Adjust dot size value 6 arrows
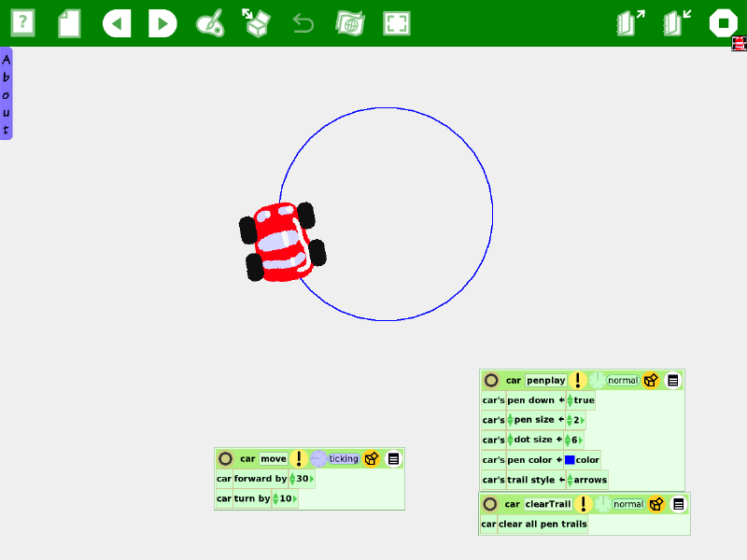The height and width of the screenshot is (560, 747). click(x=568, y=440)
